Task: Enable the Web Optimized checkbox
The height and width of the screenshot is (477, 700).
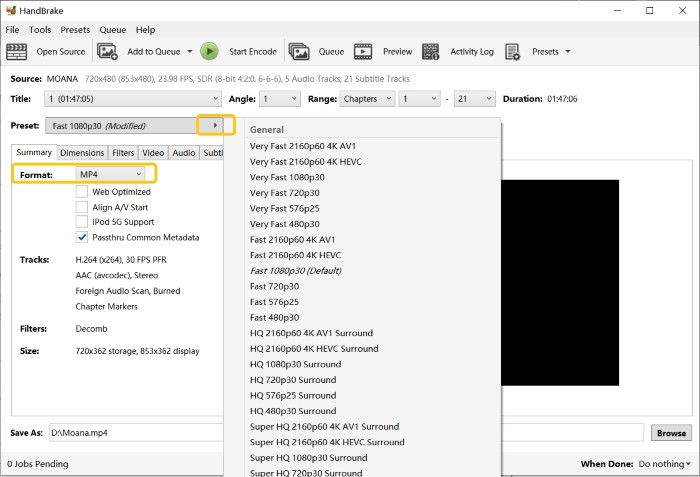Action: pyautogui.click(x=82, y=192)
